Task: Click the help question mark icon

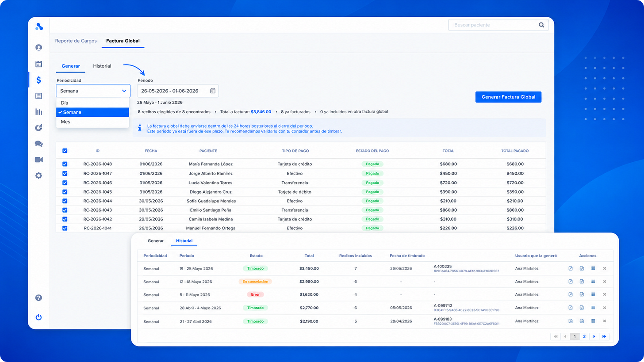Action: 39,298
